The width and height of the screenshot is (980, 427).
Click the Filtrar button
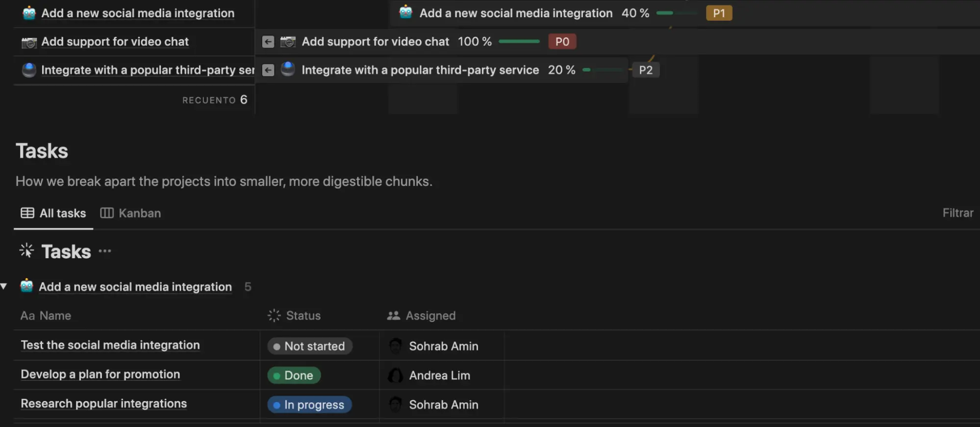tap(957, 213)
